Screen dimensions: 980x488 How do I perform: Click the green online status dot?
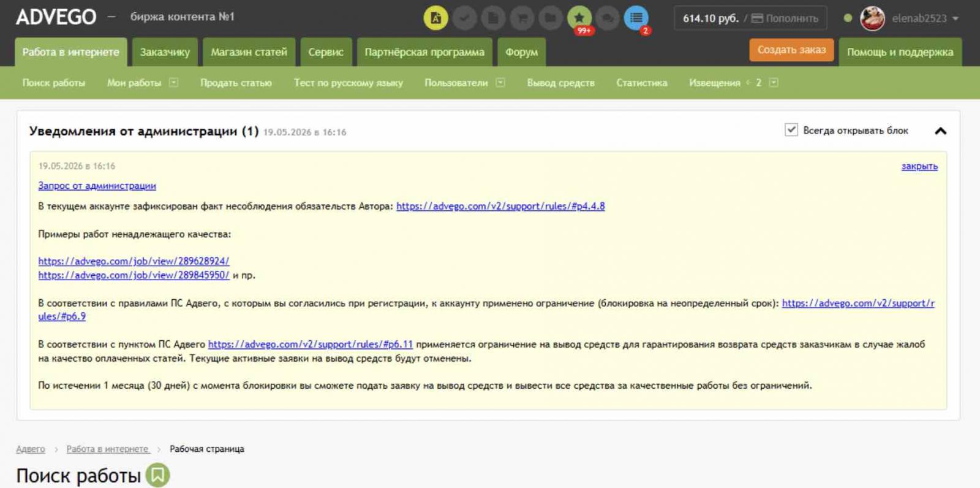848,18
